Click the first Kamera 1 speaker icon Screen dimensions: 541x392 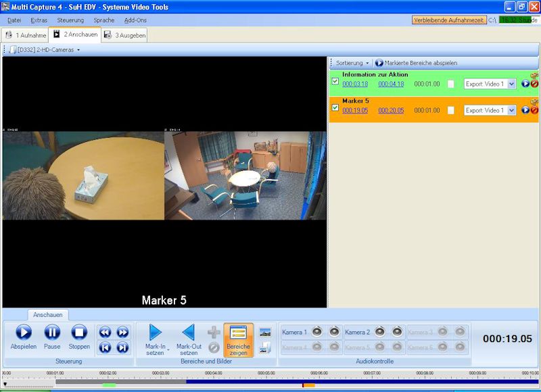click(316, 332)
